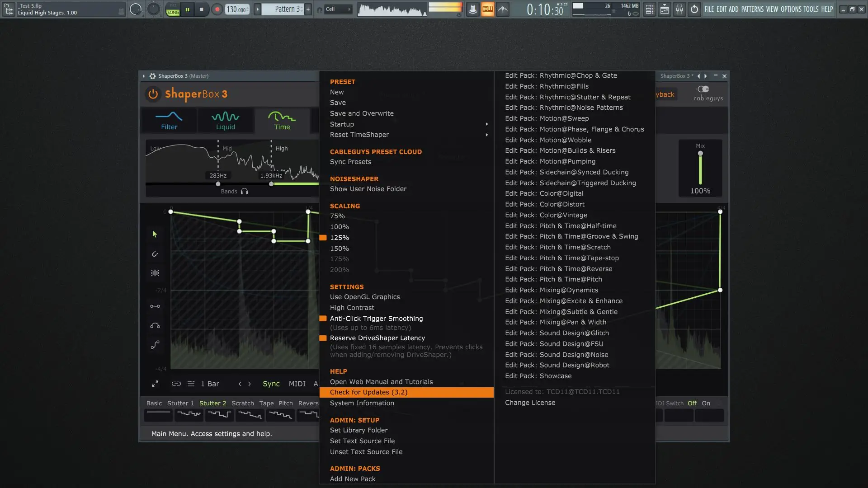The width and height of the screenshot is (868, 488).
Task: Select the arrow pointer tool
Action: click(155, 234)
